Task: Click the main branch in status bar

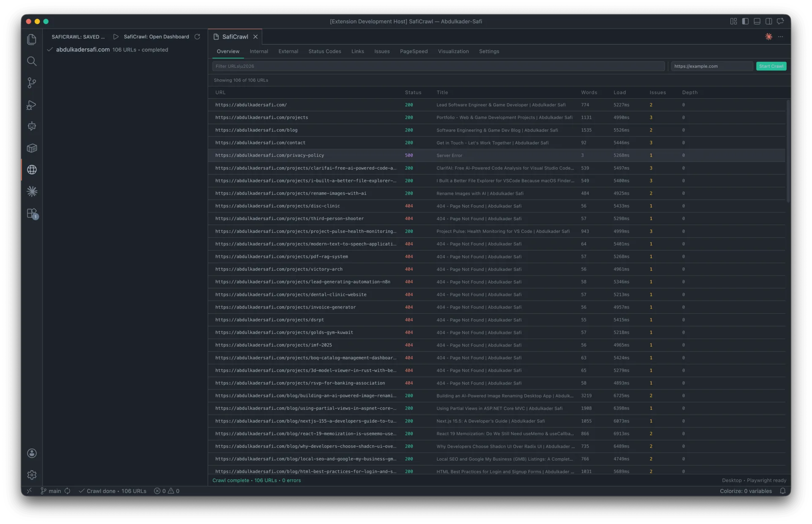Action: point(51,491)
